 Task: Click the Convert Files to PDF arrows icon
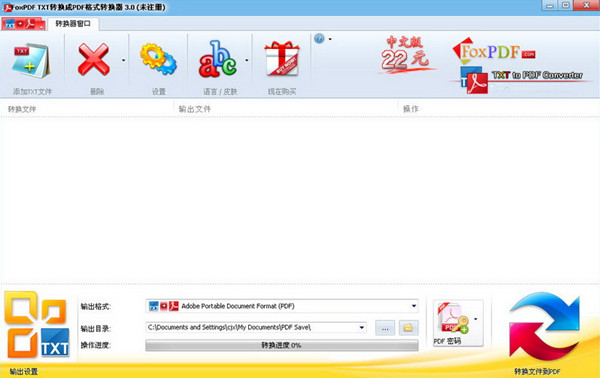544,326
